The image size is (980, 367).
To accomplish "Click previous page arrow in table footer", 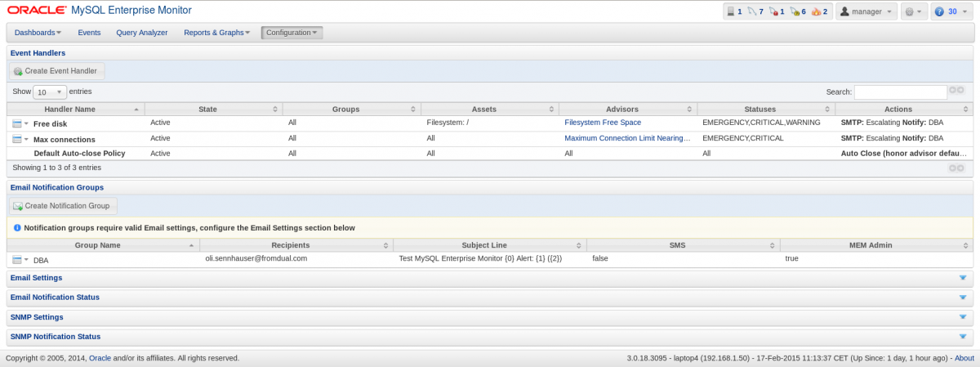I will point(952,168).
